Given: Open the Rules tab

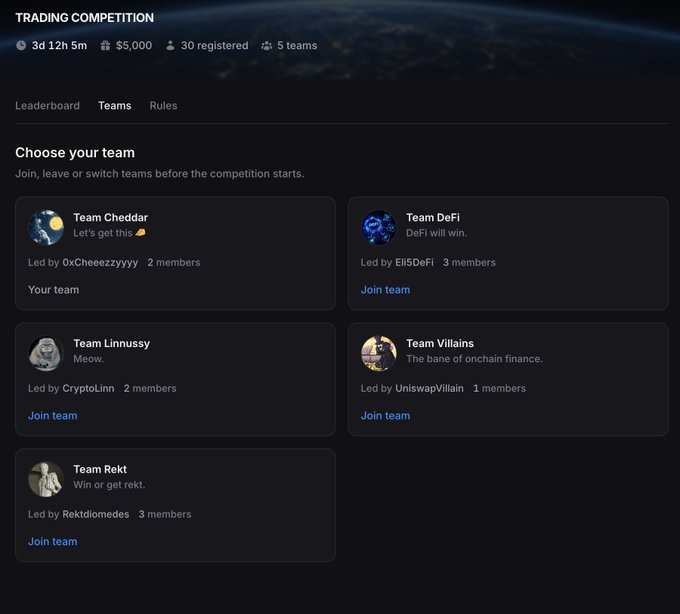Looking at the screenshot, I should coord(163,105).
